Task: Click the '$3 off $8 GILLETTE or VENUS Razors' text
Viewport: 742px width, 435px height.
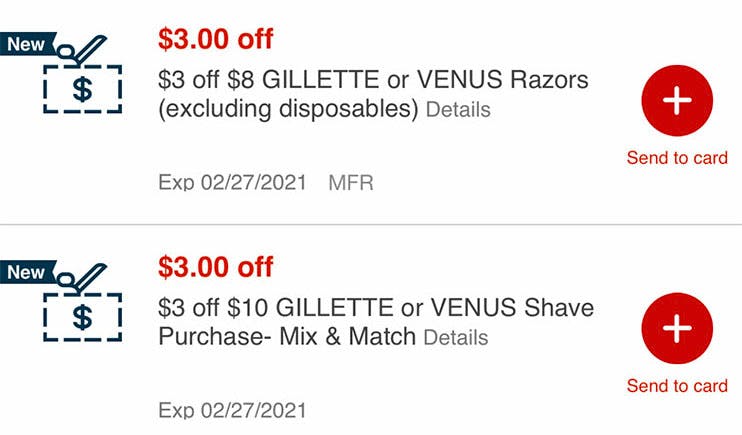Action: [x=373, y=80]
